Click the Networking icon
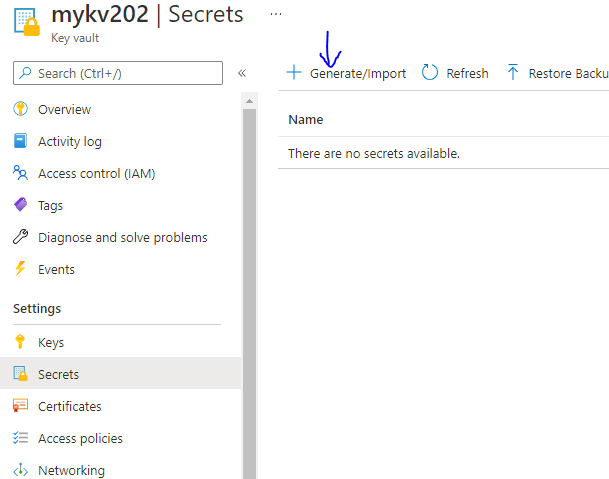609x479 pixels. [20, 470]
